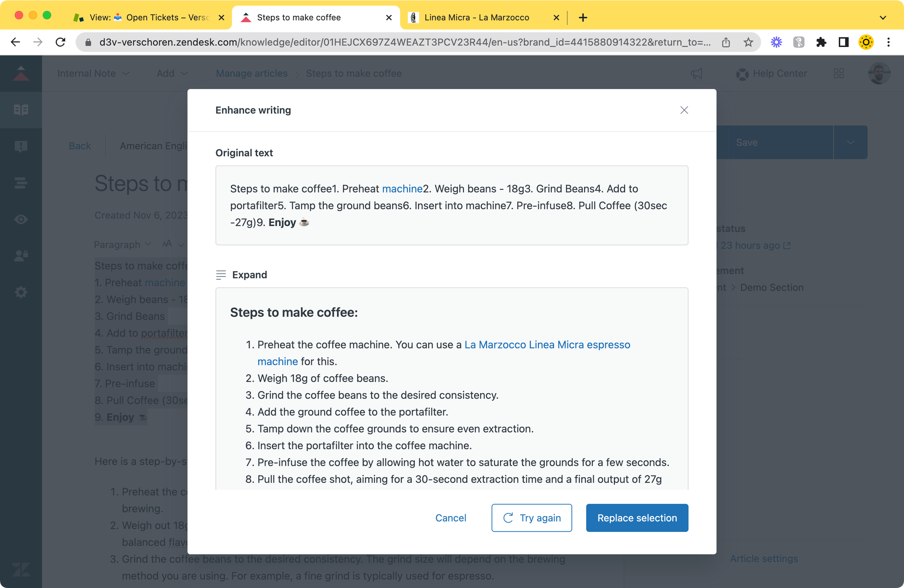The width and height of the screenshot is (904, 588).
Task: Open the Save options dropdown arrow
Action: click(x=850, y=142)
